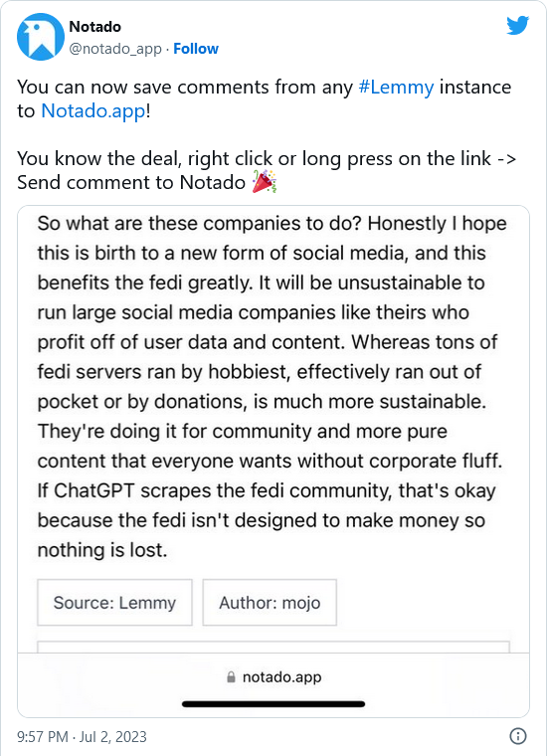Open the tweet timestamp 9:57 PM
The image size is (547, 756).
point(43,737)
